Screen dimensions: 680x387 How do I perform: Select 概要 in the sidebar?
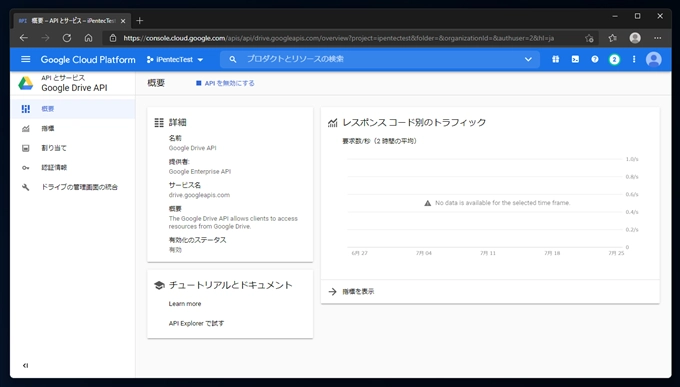pos(73,109)
